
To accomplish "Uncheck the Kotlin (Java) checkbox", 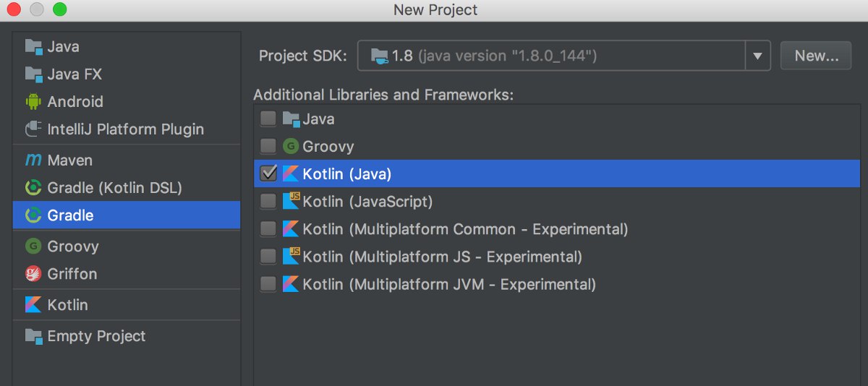I will point(268,173).
